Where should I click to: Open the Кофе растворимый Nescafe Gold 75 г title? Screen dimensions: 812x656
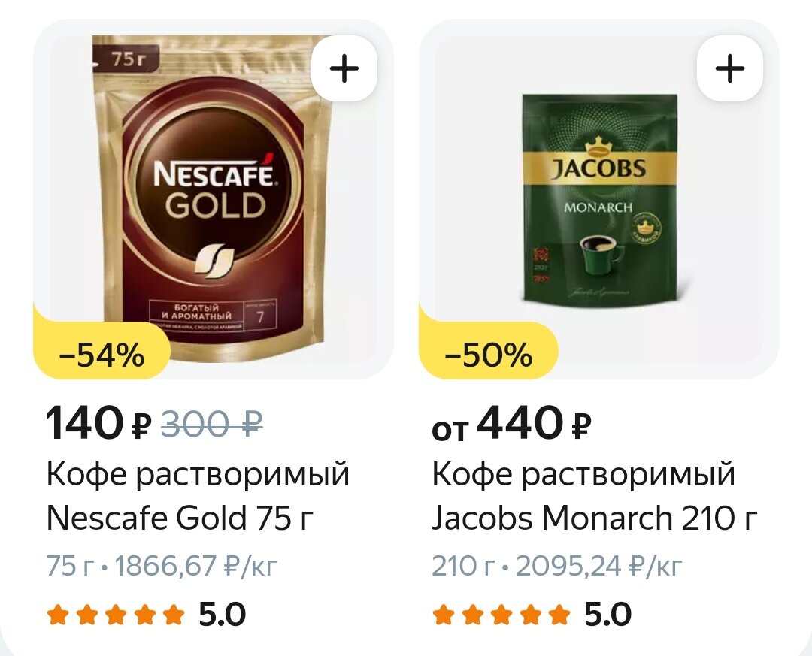click(x=198, y=495)
